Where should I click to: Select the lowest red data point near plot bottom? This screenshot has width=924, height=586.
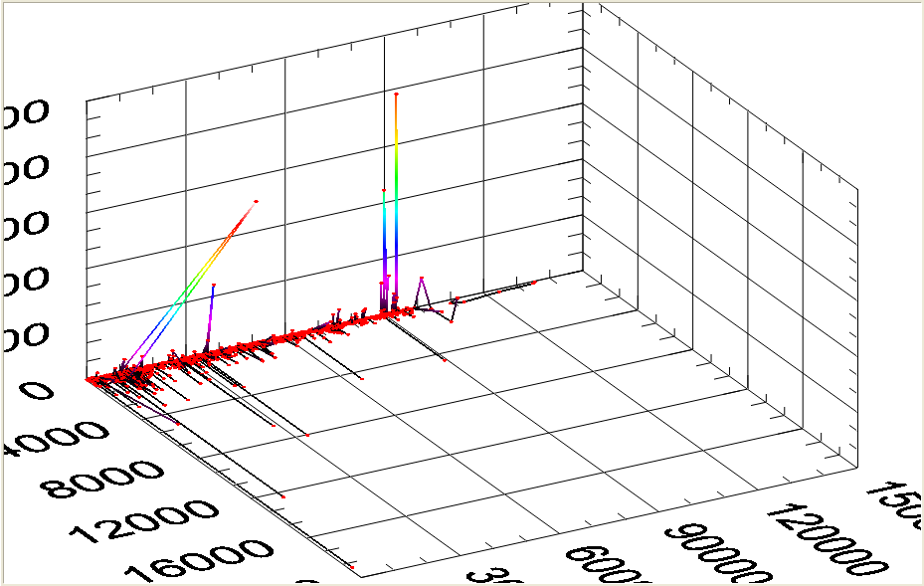click(x=352, y=567)
